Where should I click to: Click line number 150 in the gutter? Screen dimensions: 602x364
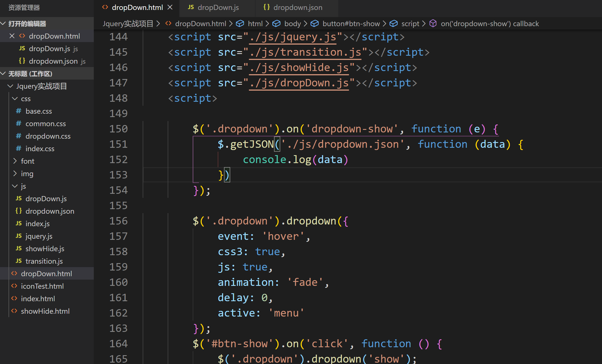(x=119, y=129)
